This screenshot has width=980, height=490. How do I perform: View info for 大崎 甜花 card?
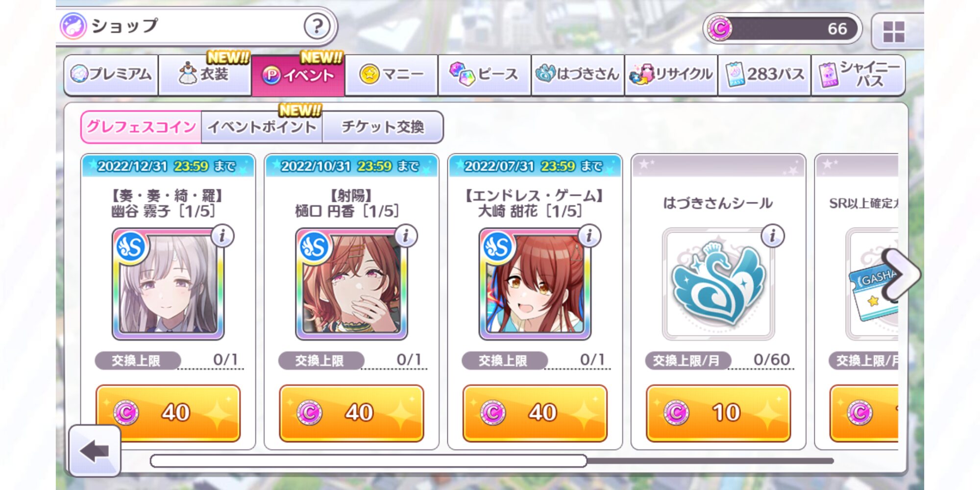pos(589,236)
